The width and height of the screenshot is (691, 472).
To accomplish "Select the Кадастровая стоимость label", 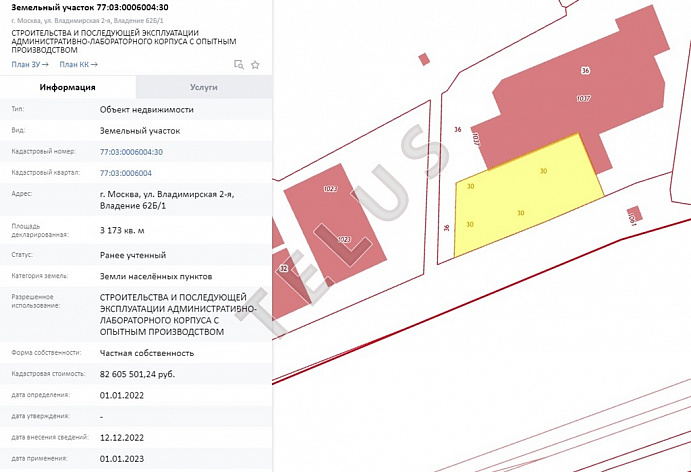I will [x=48, y=374].
